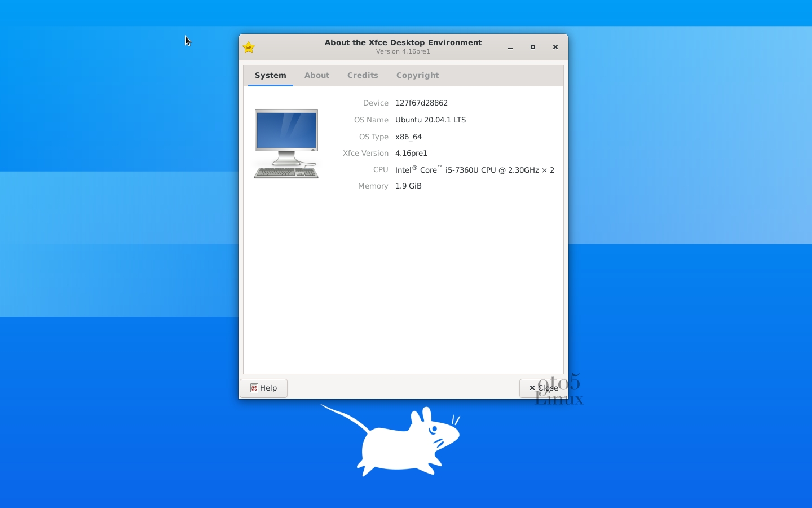
Task: Click the OS name value Ubuntu 20.04.1 LTS
Action: point(430,120)
